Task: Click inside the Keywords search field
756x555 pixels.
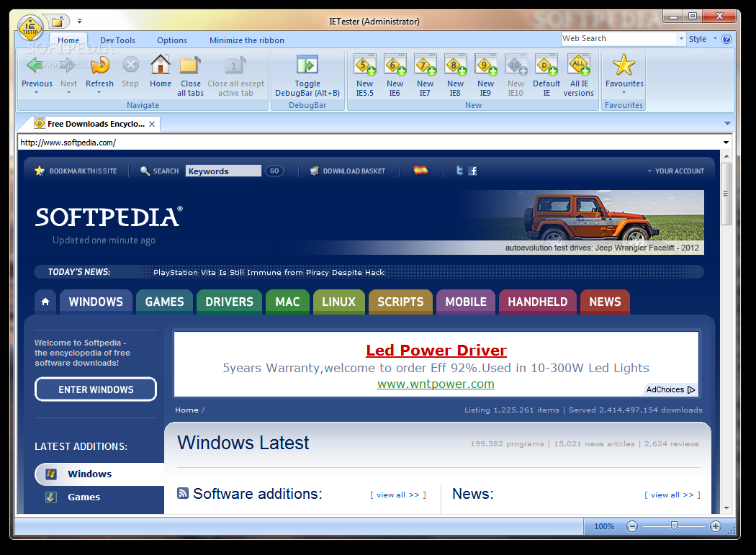Action: (x=223, y=171)
